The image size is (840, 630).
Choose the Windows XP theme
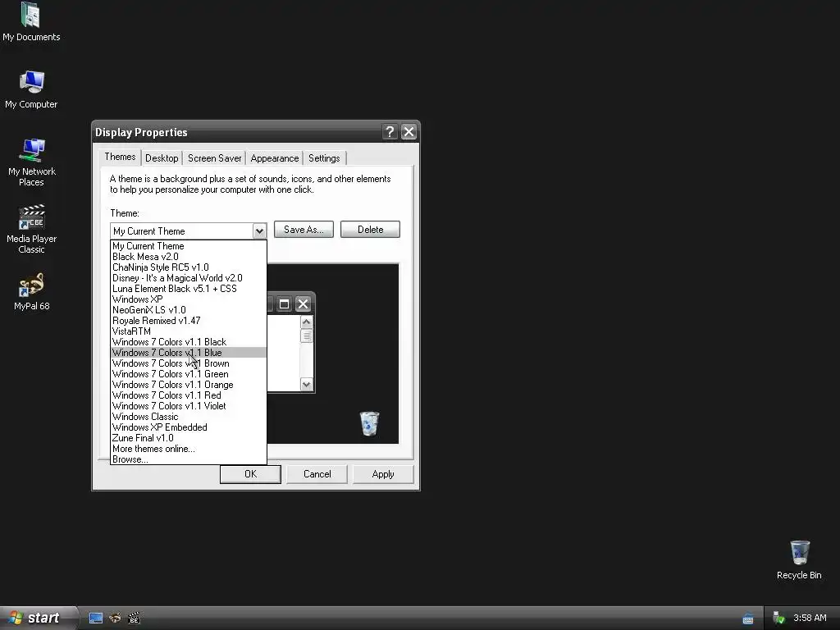coord(189,299)
